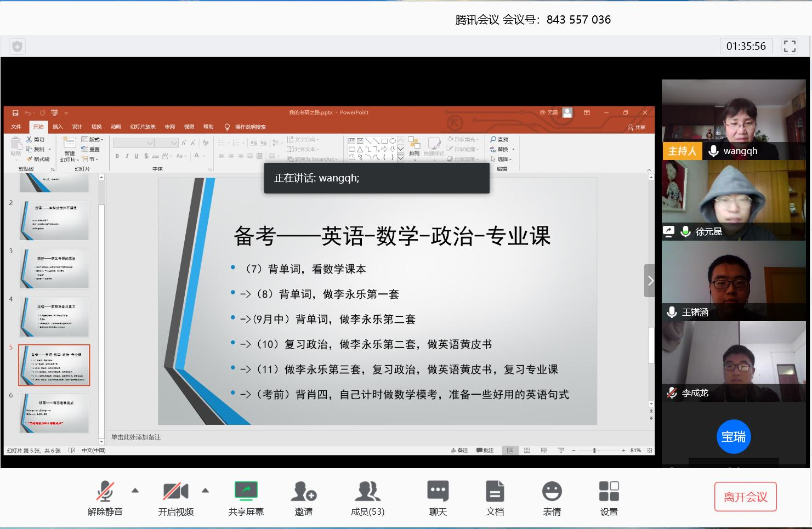Select slide 4 thumbnail
Screen dimensions: 812x529
[x=54, y=317]
